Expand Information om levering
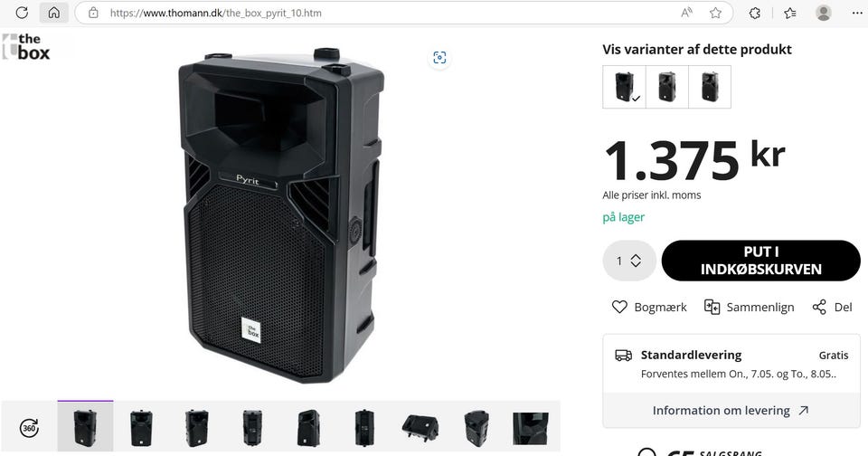The width and height of the screenshot is (868, 456). pos(731,411)
